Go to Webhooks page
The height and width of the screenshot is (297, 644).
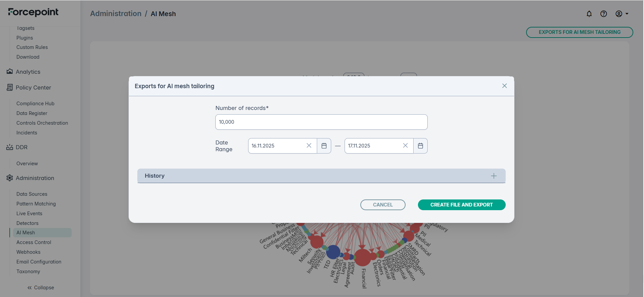click(28, 252)
